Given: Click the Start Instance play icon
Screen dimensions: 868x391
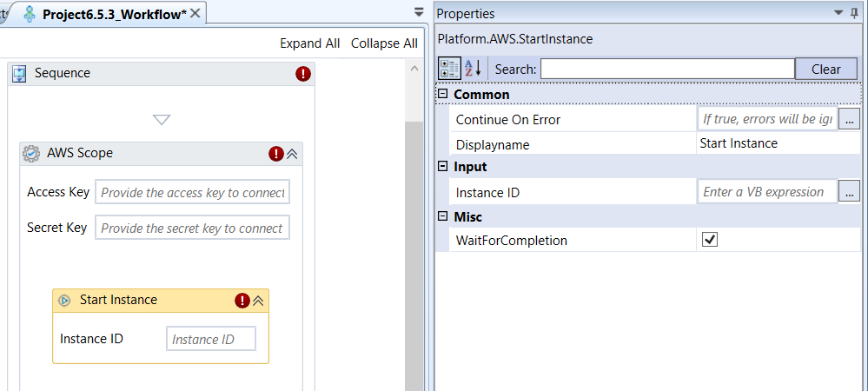Looking at the screenshot, I should [64, 301].
